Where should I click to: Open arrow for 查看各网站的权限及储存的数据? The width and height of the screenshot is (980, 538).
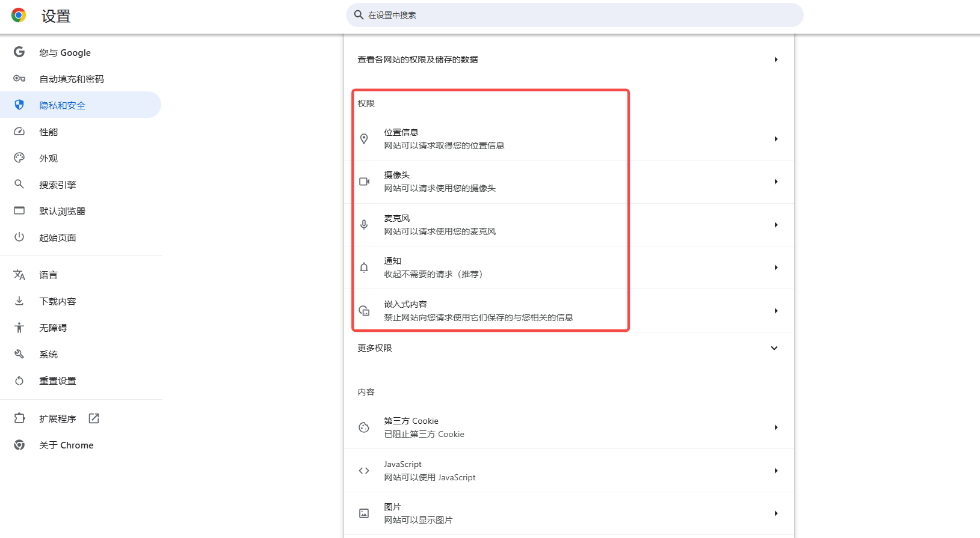[776, 60]
